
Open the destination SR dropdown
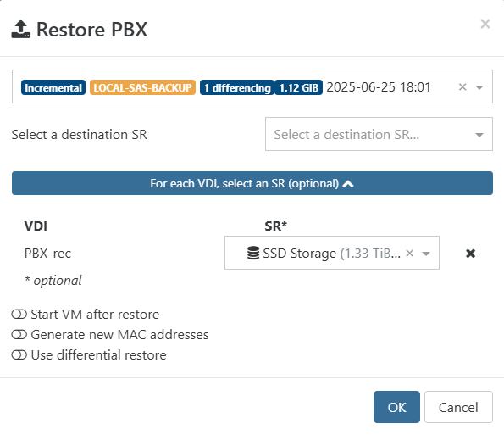click(379, 134)
